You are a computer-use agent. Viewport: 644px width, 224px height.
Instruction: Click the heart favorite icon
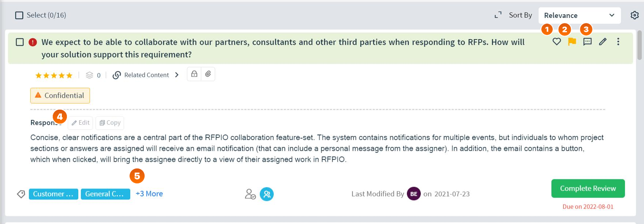pos(557,42)
